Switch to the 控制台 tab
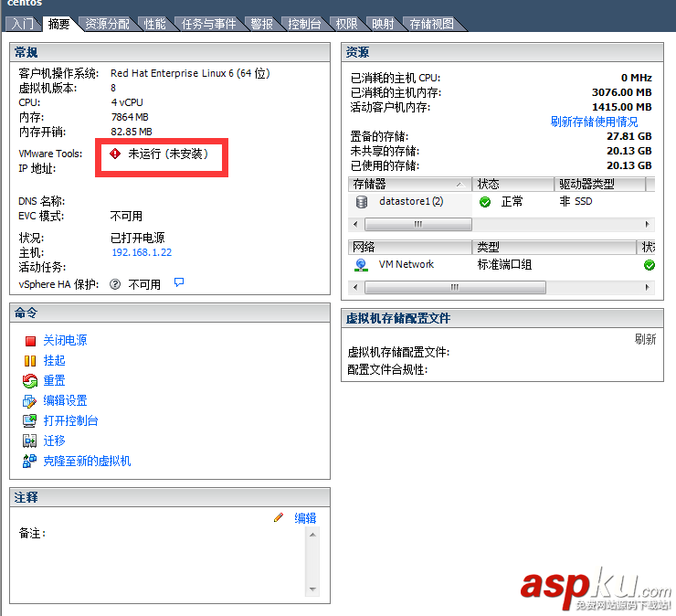Screen dimensions: 676x616 (304, 24)
